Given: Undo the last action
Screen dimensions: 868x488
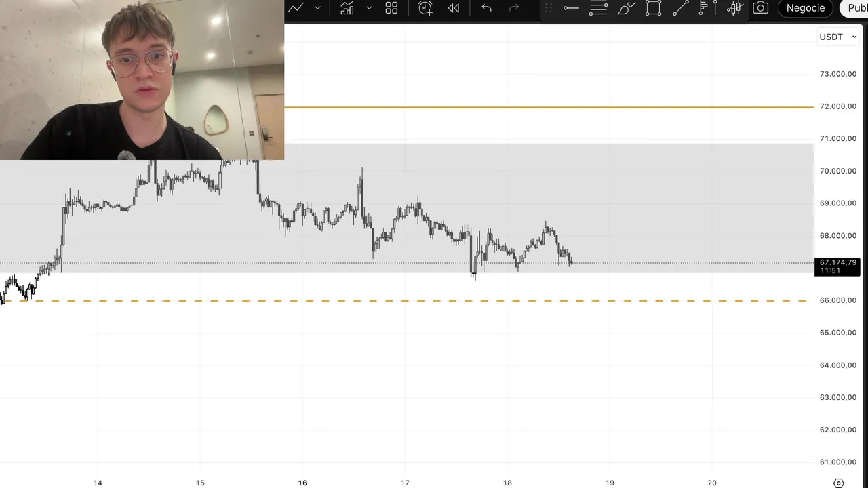Looking at the screenshot, I should click(486, 8).
